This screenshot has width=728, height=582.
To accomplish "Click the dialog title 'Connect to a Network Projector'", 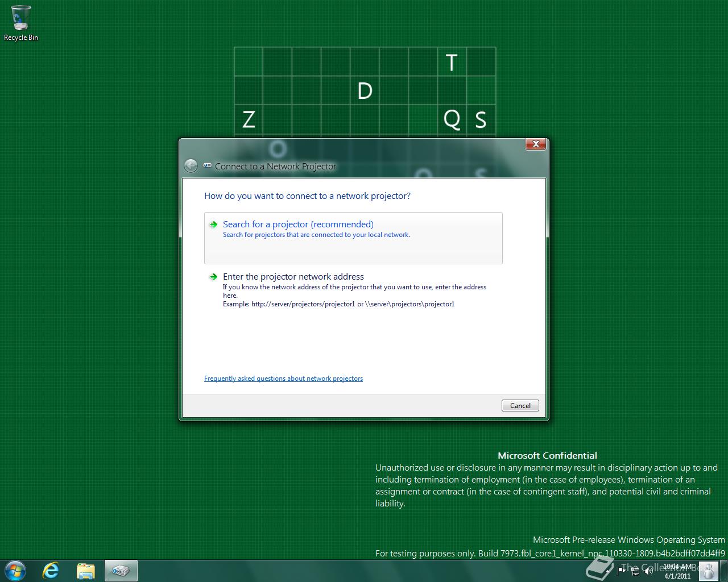I will 275,166.
